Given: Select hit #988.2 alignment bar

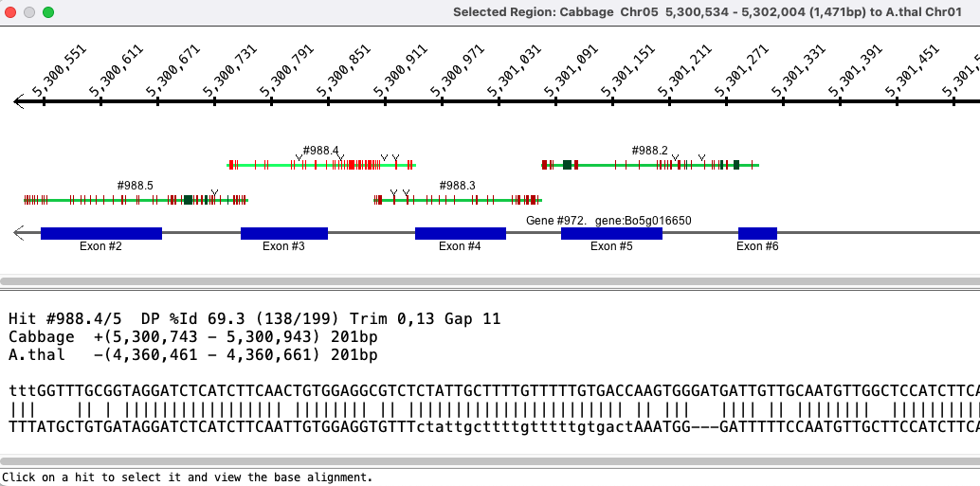Looking at the screenshot, I should tap(650, 165).
